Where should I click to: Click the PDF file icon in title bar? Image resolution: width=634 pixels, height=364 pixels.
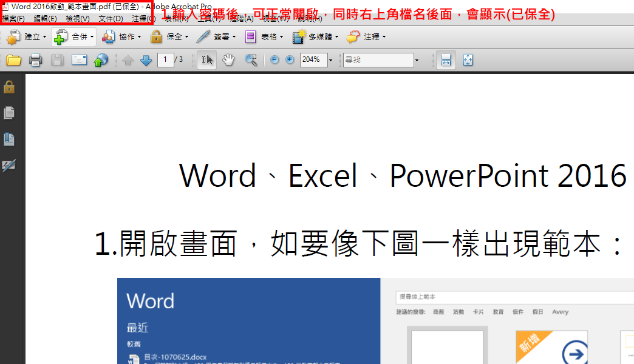pos(5,7)
